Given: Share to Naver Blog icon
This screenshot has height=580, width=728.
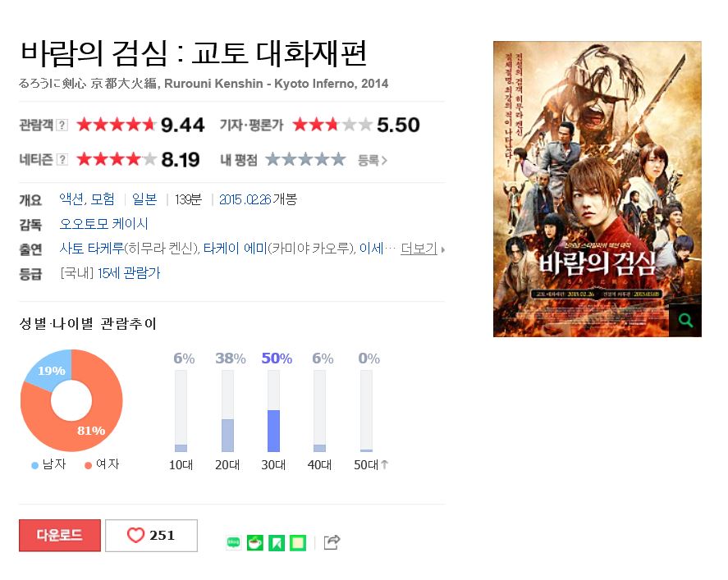Looking at the screenshot, I should point(234,542).
